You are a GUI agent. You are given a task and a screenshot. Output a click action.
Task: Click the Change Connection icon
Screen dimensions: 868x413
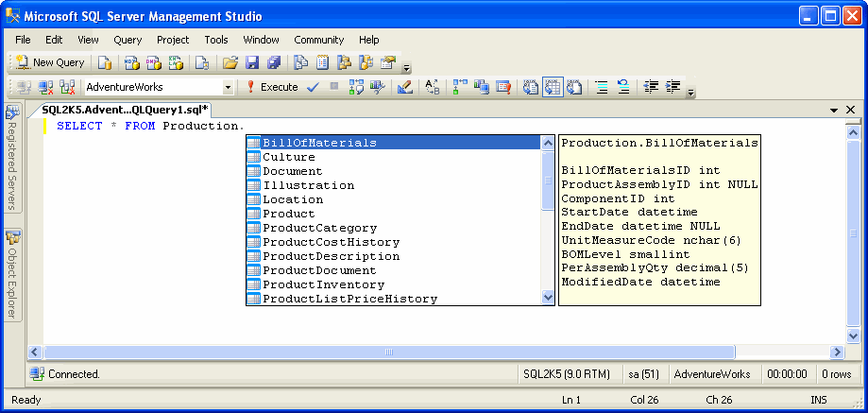point(68,87)
